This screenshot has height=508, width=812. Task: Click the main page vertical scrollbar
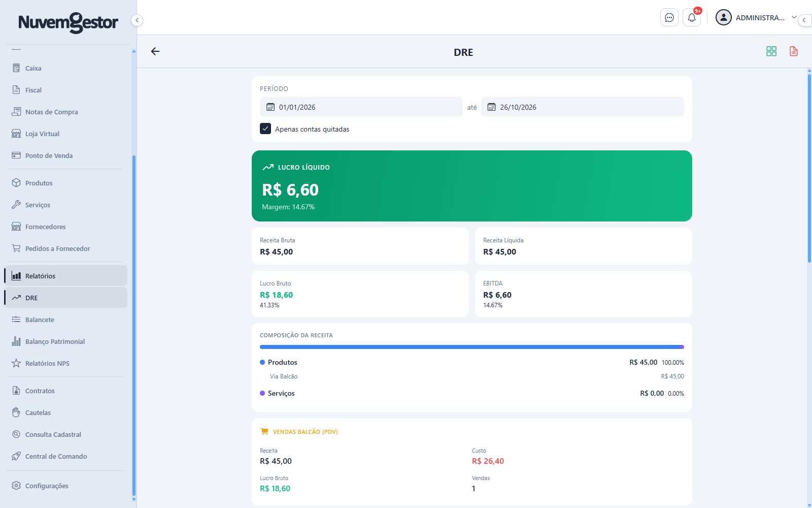[x=809, y=168]
